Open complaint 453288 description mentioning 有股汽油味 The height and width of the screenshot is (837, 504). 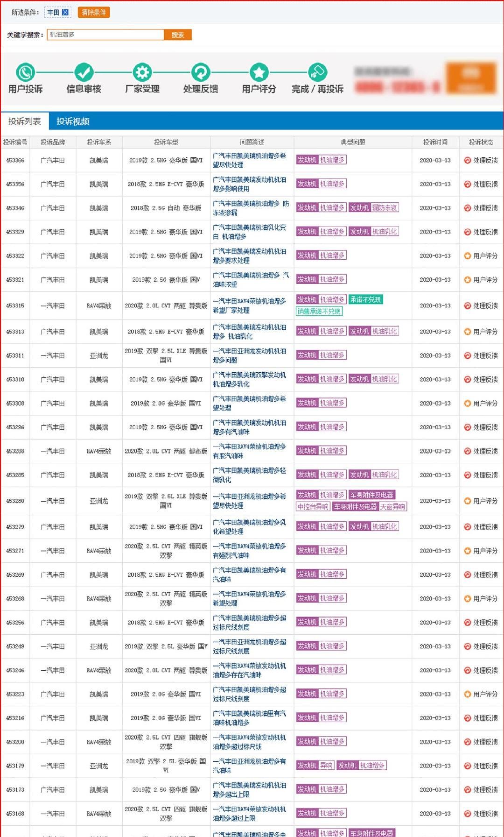(250, 451)
